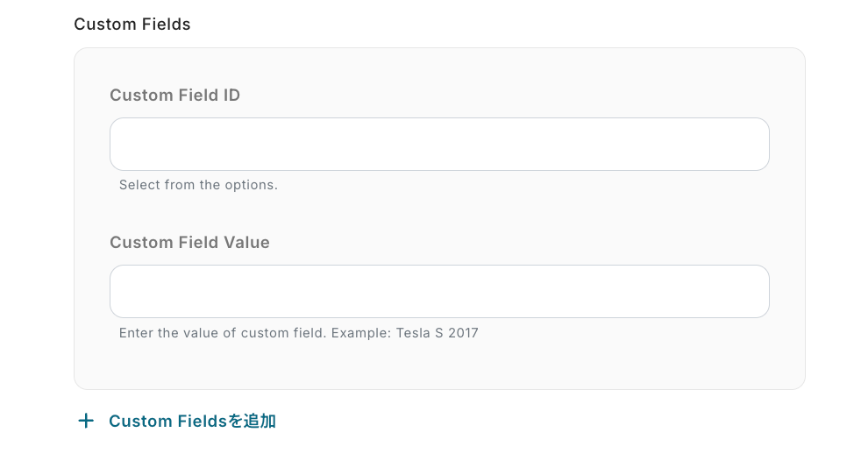Click the "Custom Field ID" label

[x=174, y=96]
